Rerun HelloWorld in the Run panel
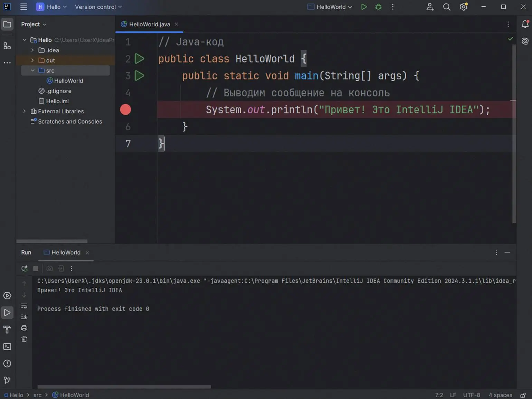 24,268
